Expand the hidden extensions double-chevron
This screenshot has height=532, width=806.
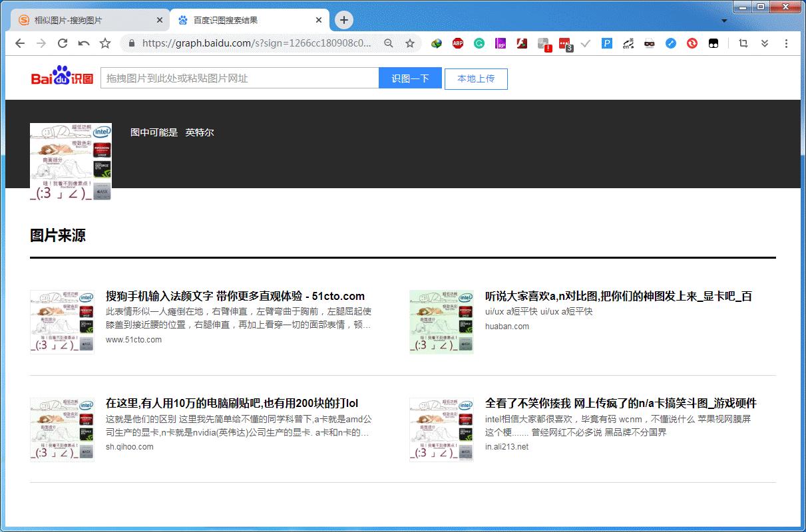[765, 43]
